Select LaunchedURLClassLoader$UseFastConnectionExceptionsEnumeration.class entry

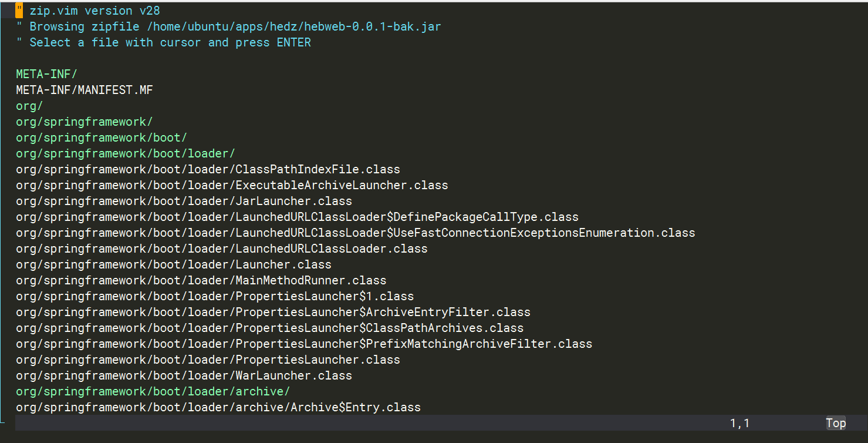[x=356, y=233]
